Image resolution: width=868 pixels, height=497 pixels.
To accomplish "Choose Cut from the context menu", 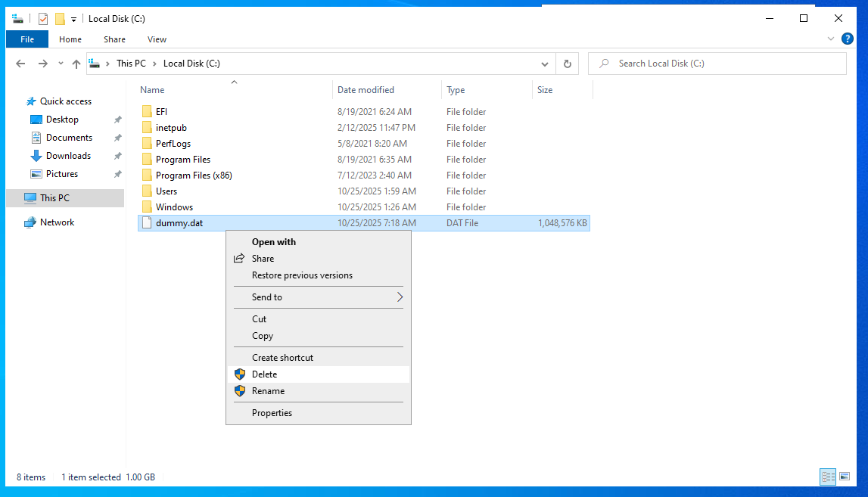I will click(319, 319).
